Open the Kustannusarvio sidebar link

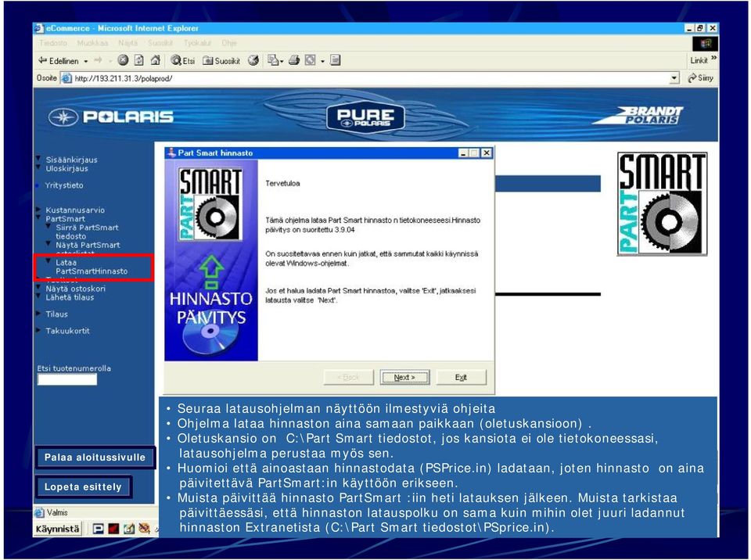(x=75, y=210)
